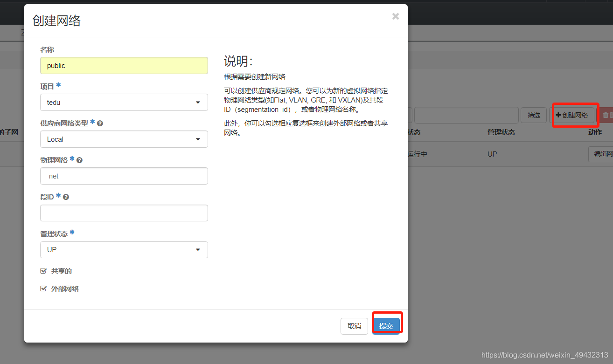
Task: Click the 创建网络 button in background page
Action: [572, 115]
